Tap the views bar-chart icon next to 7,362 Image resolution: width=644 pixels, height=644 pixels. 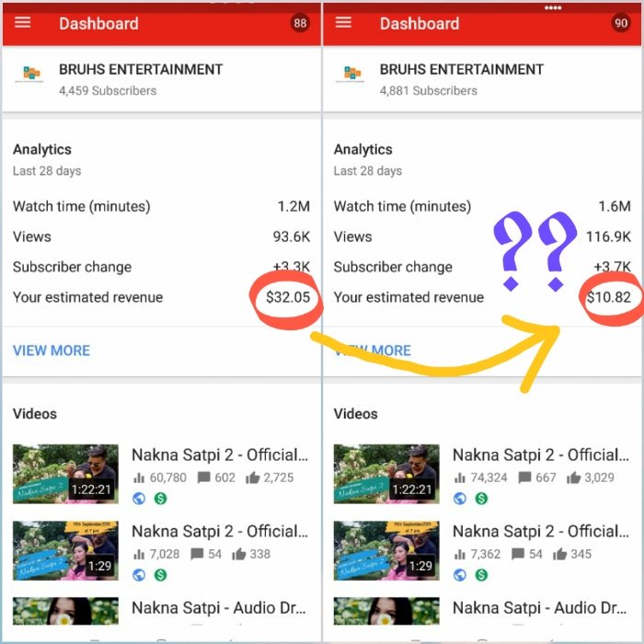coord(460,555)
